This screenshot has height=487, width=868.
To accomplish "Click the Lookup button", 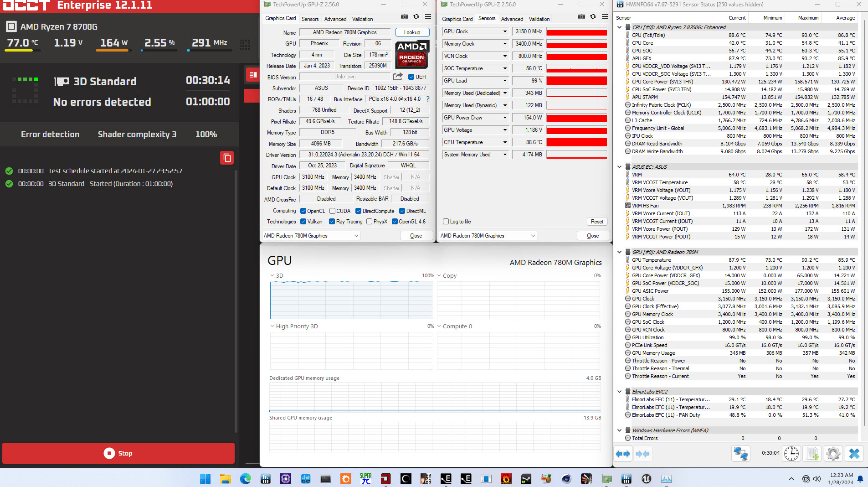I will (412, 32).
